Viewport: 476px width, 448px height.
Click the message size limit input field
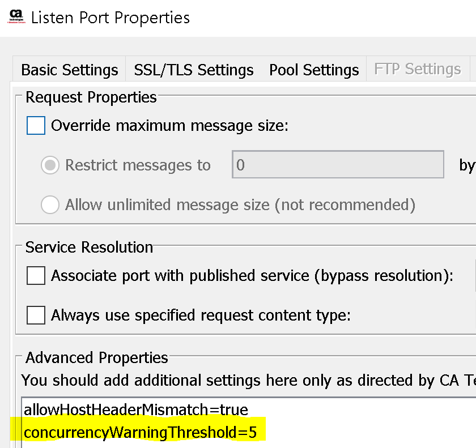pyautogui.click(x=338, y=165)
